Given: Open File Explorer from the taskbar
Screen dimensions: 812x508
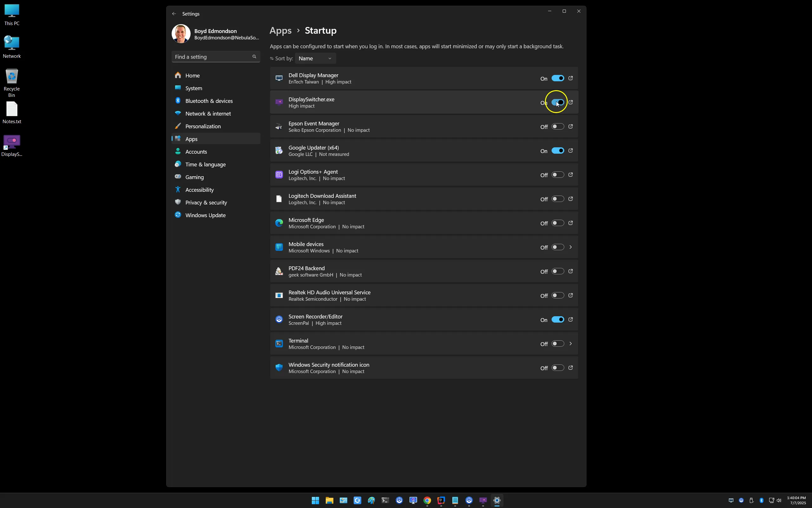Looking at the screenshot, I should 330,500.
